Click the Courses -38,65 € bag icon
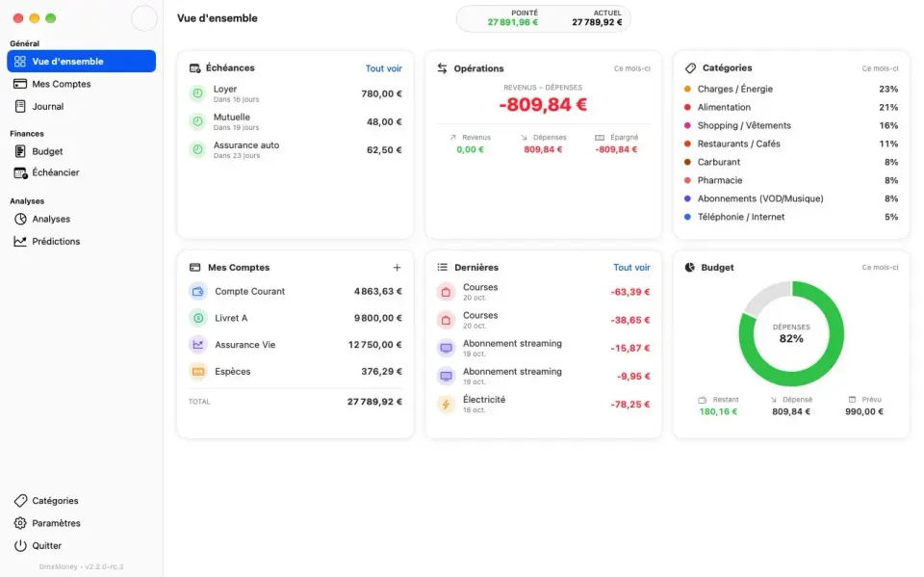The image size is (924, 577). (x=446, y=320)
